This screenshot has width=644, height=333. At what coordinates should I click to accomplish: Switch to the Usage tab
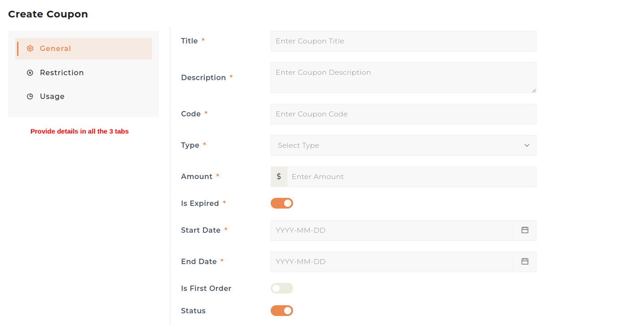[x=52, y=96]
